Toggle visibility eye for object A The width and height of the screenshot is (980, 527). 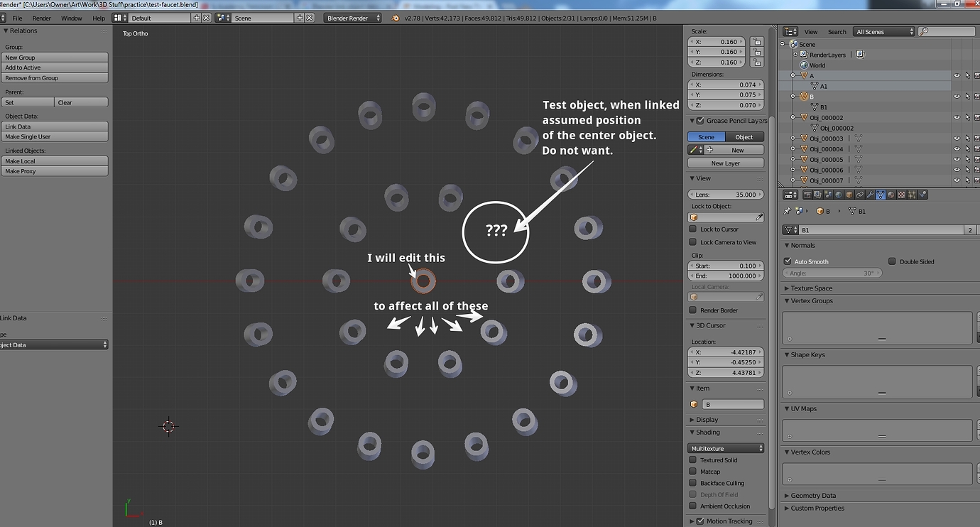click(x=957, y=75)
